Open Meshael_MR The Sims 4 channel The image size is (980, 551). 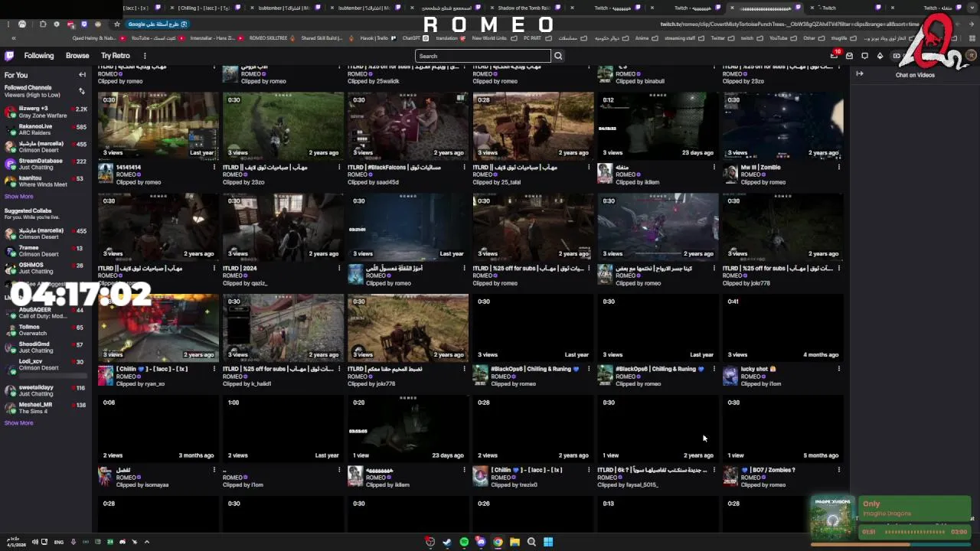(46, 408)
